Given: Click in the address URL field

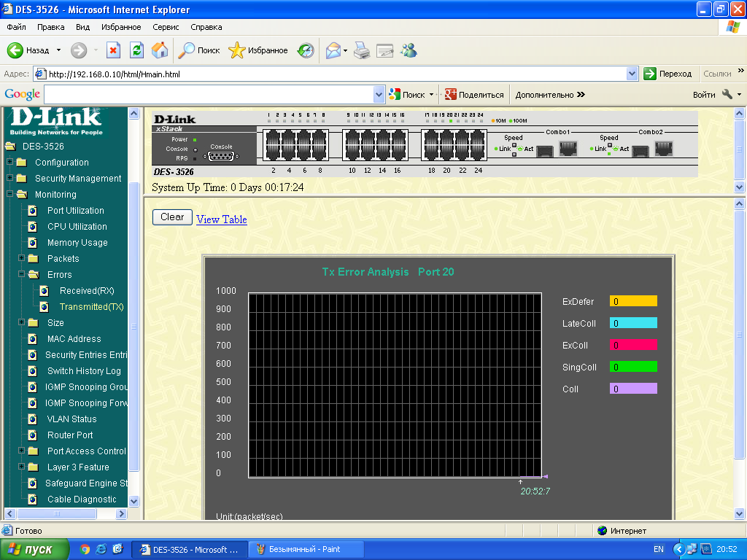Looking at the screenshot, I should pyautogui.click(x=336, y=74).
